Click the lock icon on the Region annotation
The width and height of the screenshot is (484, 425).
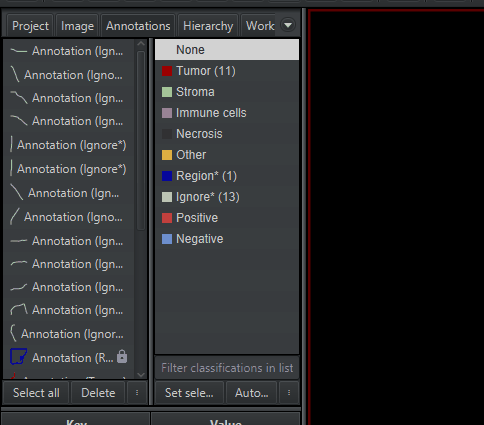(122, 357)
